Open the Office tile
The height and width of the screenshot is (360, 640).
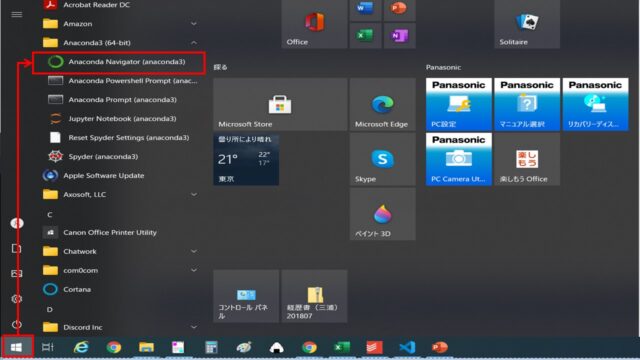(x=314, y=24)
